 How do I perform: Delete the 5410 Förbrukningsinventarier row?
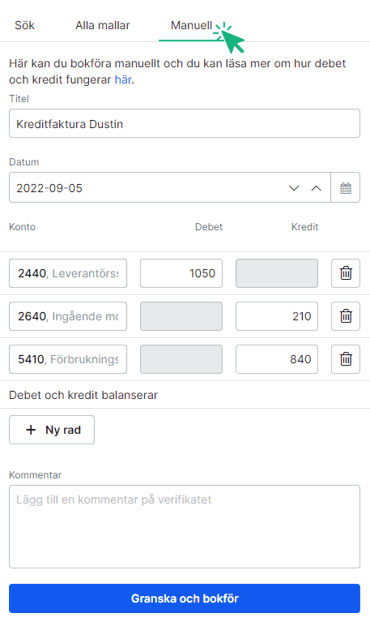(346, 360)
